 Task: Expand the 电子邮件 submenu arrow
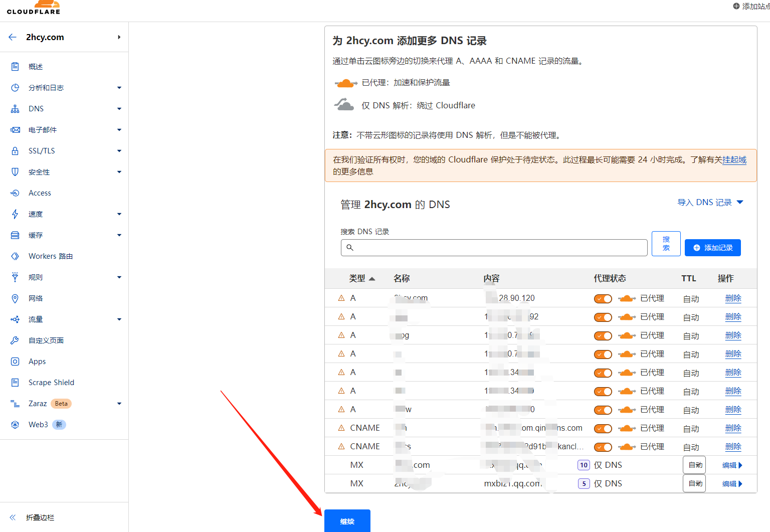[x=119, y=130]
